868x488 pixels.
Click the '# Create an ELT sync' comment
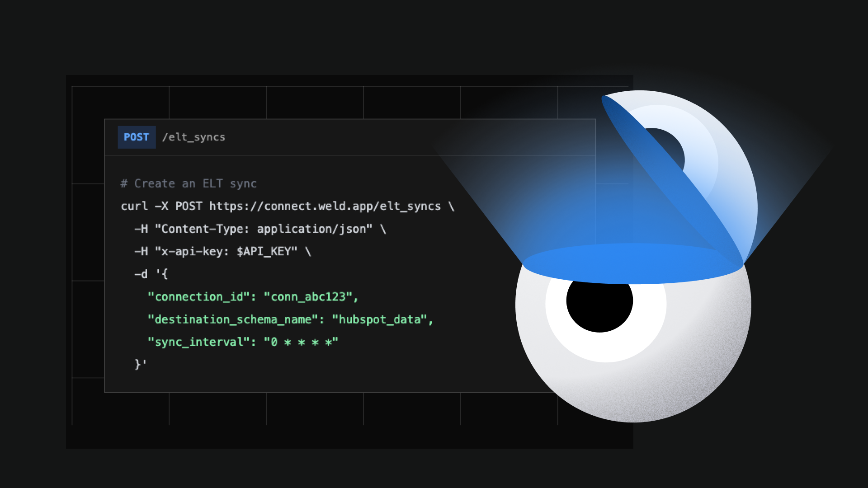[189, 184]
